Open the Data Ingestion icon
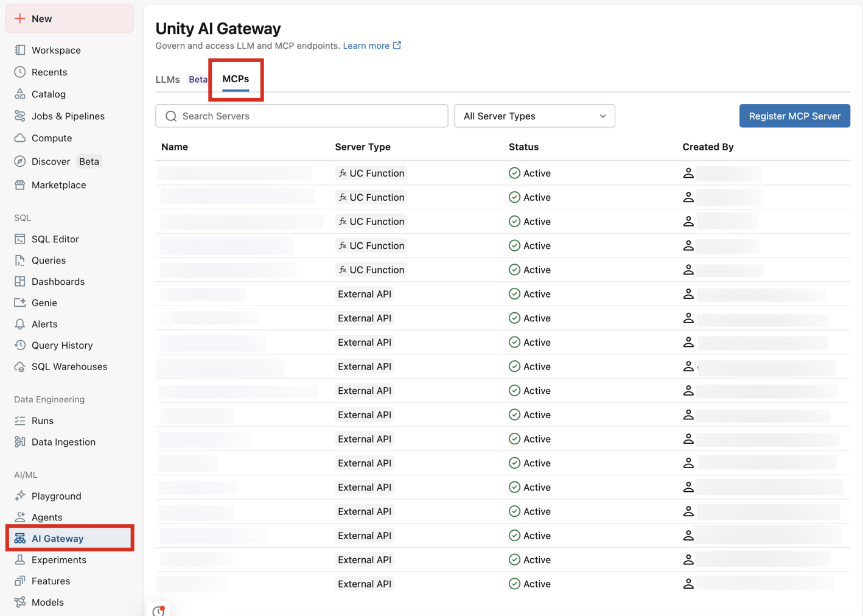 point(21,441)
